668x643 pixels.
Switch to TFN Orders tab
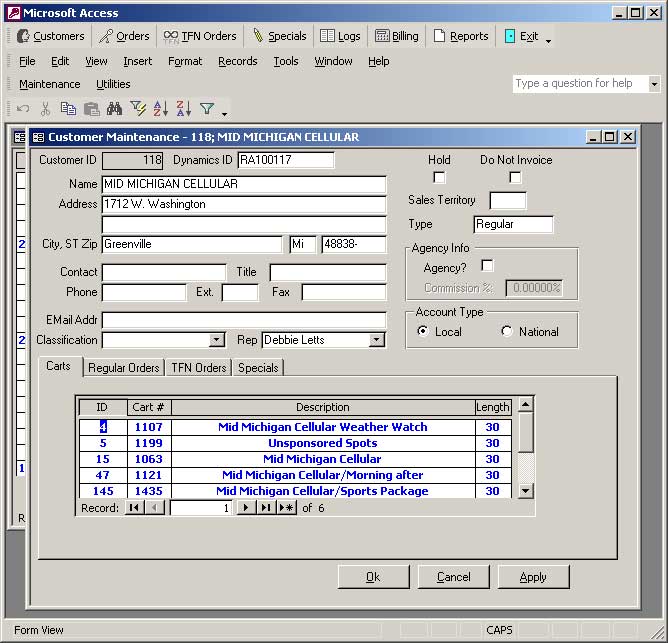click(199, 367)
